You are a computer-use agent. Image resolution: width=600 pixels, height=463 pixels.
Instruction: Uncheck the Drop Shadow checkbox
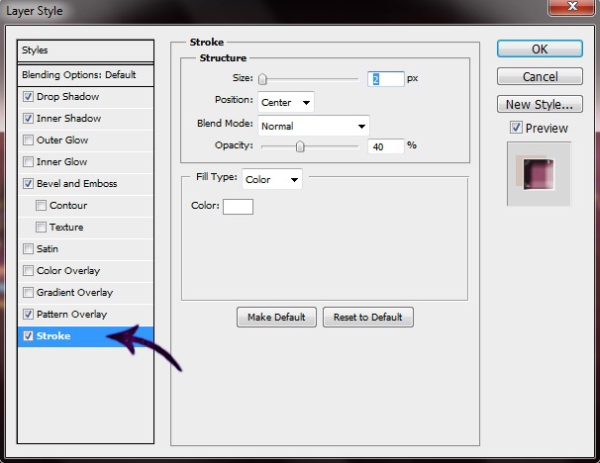point(28,97)
